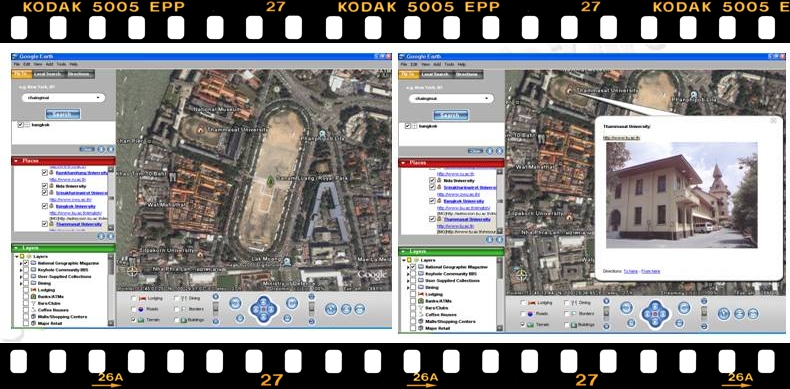Uncheck Ramkhamhaeng University in the Places list

(x=45, y=173)
